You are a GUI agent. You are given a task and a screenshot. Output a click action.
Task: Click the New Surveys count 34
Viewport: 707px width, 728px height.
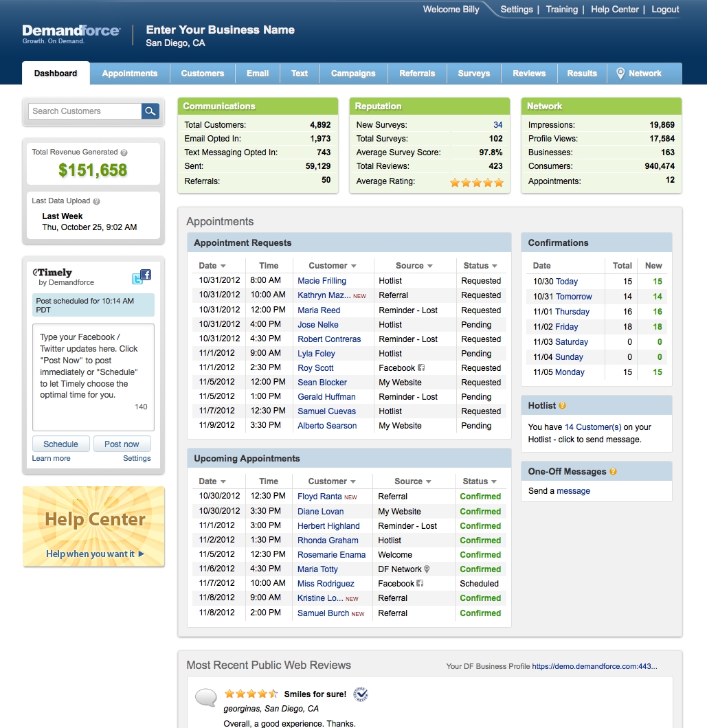click(x=497, y=125)
